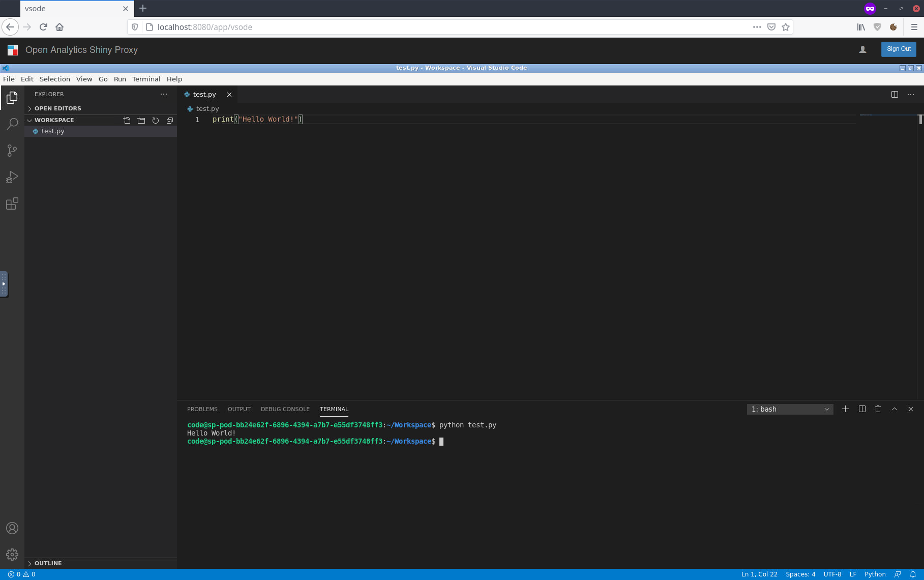Collapse the Workspace section
The image size is (924, 580).
[x=74, y=120]
